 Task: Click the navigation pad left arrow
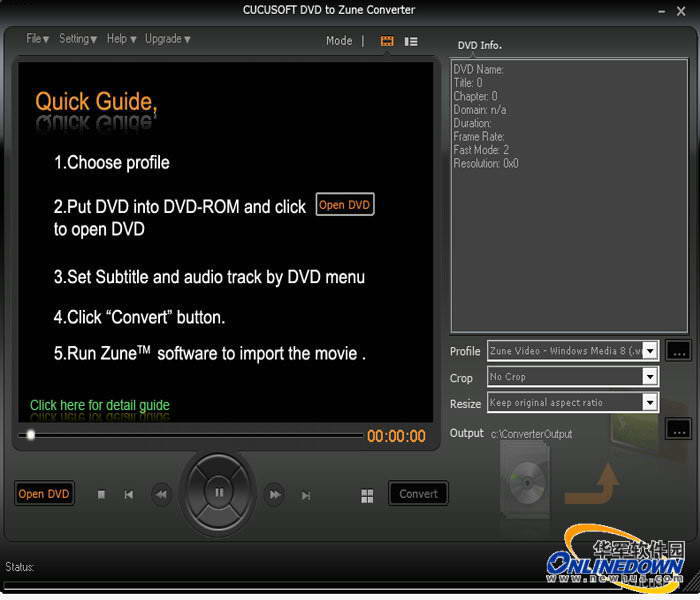tap(195, 493)
